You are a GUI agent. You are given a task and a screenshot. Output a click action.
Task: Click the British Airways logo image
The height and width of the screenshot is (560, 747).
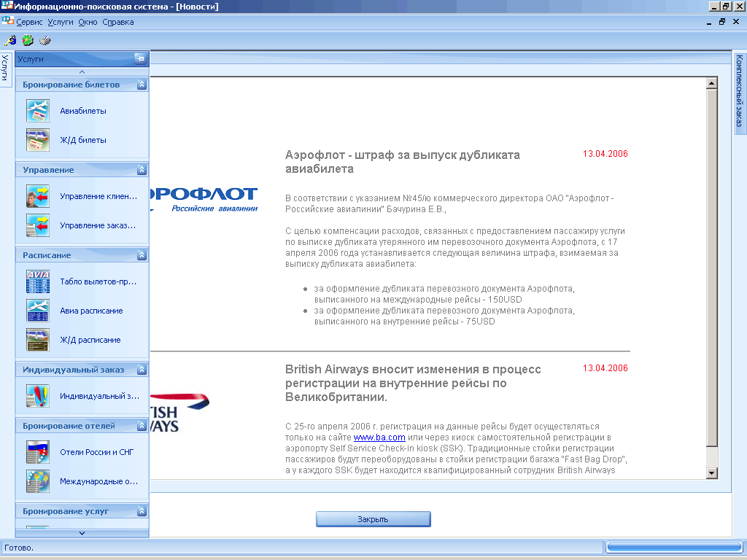[x=179, y=413]
